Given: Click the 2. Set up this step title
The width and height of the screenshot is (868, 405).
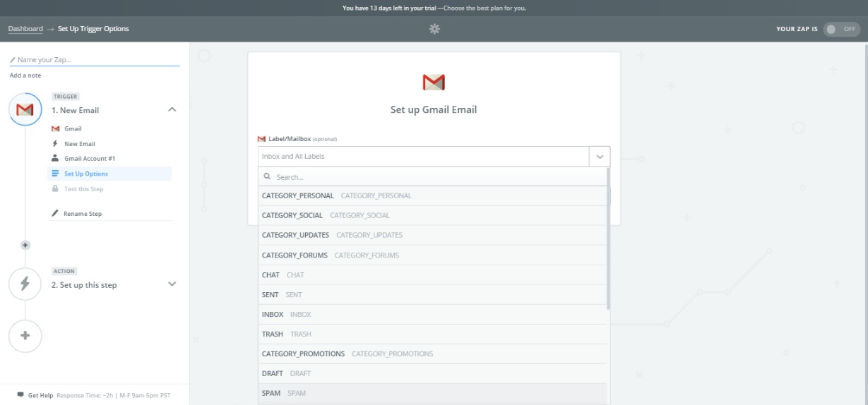Looking at the screenshot, I should click(x=84, y=285).
